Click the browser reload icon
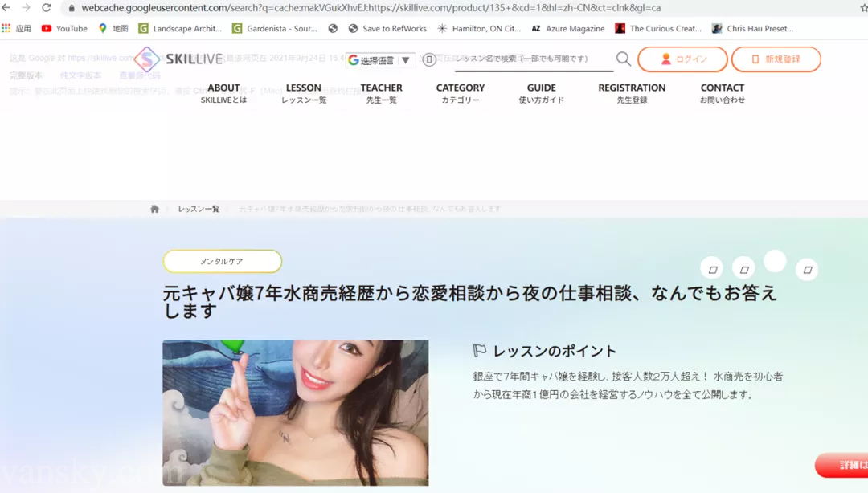 pos(47,8)
